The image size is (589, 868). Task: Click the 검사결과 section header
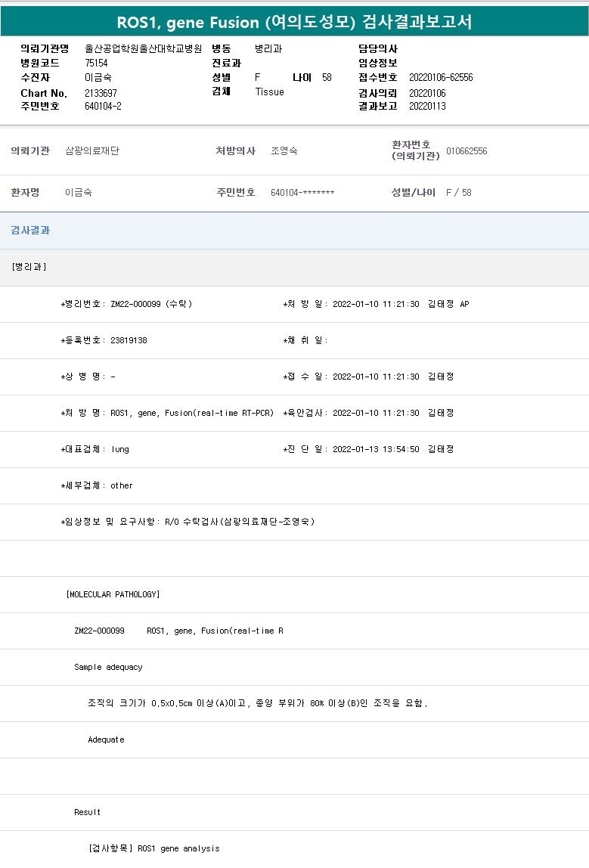30,230
